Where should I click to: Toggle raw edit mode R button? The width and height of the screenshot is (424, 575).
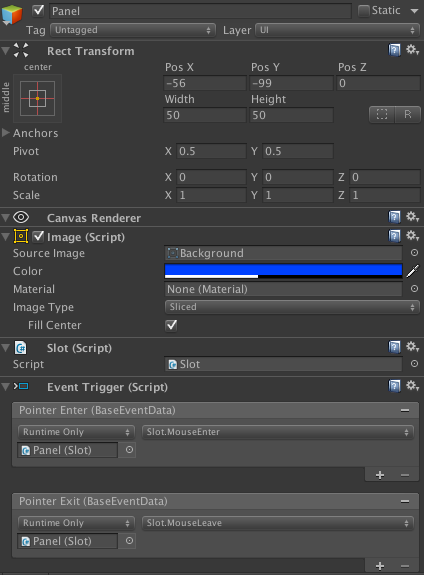tap(408, 115)
